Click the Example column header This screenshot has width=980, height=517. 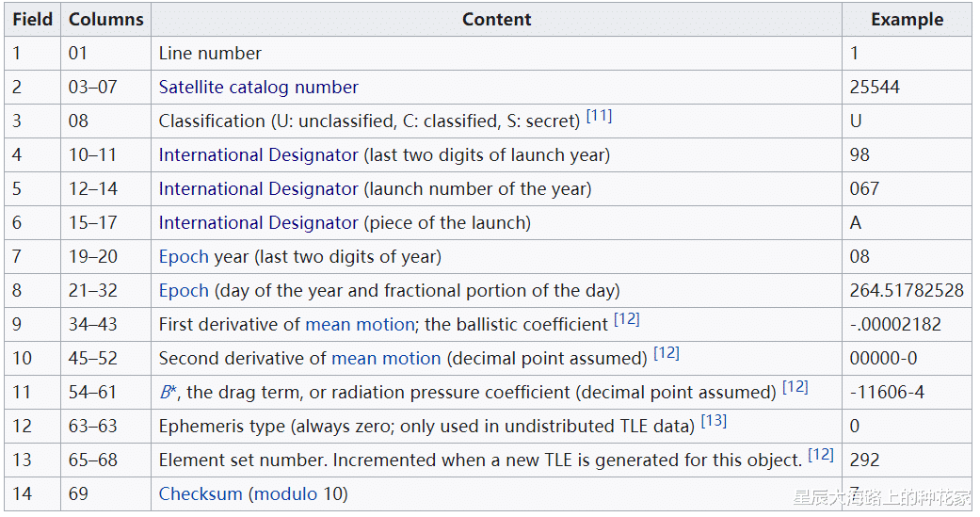[906, 20]
